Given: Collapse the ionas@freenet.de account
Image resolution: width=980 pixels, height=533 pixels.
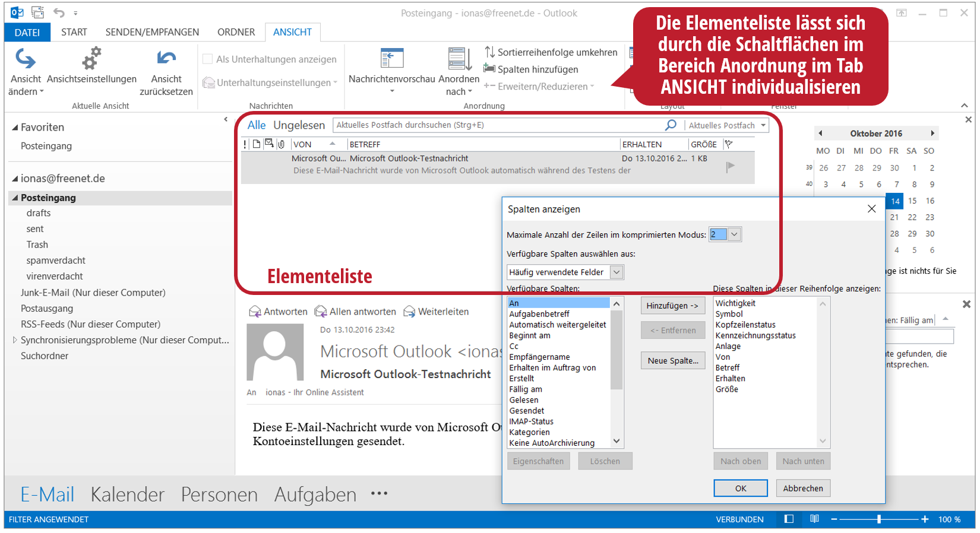Looking at the screenshot, I should click(x=15, y=178).
